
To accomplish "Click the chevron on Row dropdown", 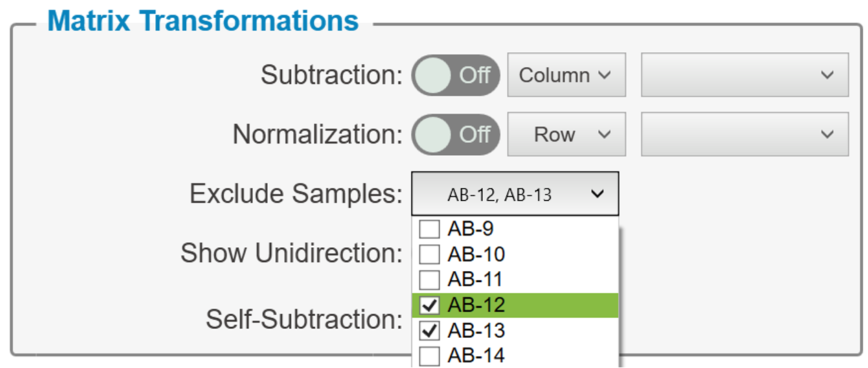I will click(x=604, y=135).
